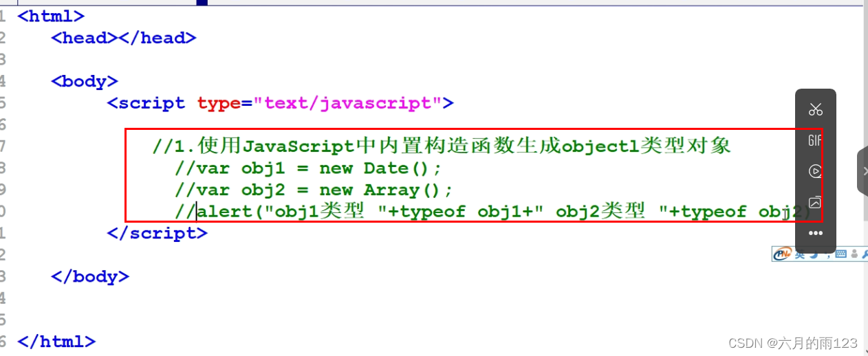The height and width of the screenshot is (356, 868).
Task: Click the closing </body> tag
Action: [x=90, y=276]
